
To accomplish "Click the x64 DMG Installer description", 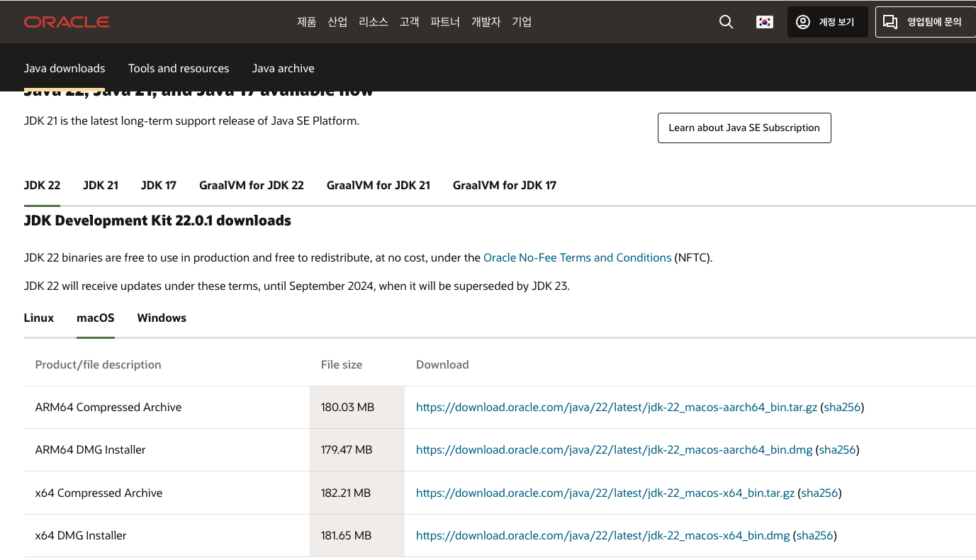I will [x=81, y=535].
